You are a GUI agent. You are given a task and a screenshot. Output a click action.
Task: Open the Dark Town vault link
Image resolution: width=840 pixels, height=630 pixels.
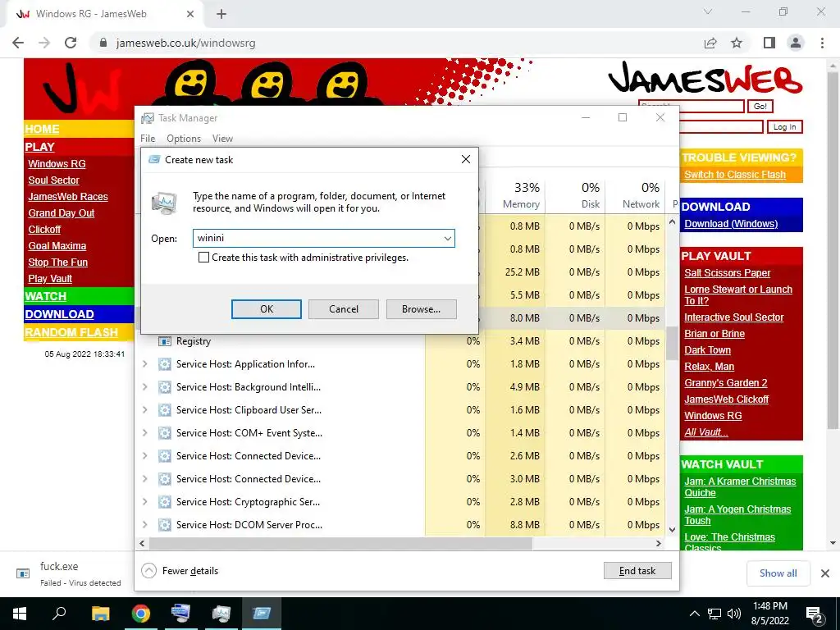click(x=707, y=349)
